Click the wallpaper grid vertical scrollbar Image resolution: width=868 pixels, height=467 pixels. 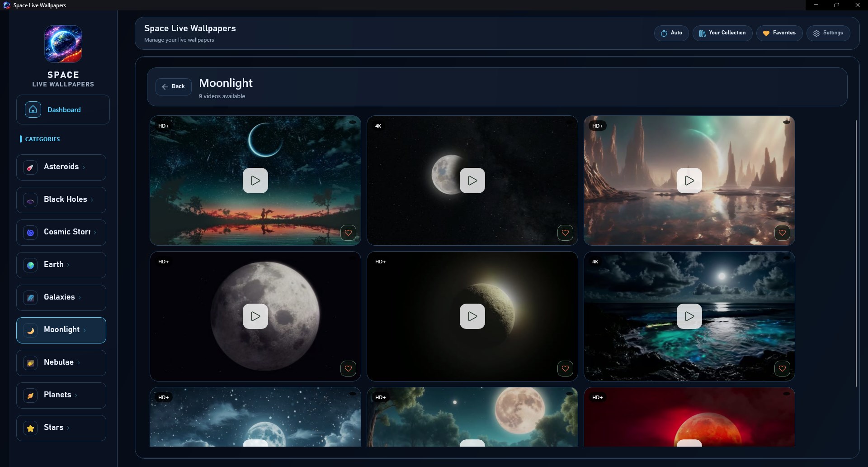click(x=856, y=253)
